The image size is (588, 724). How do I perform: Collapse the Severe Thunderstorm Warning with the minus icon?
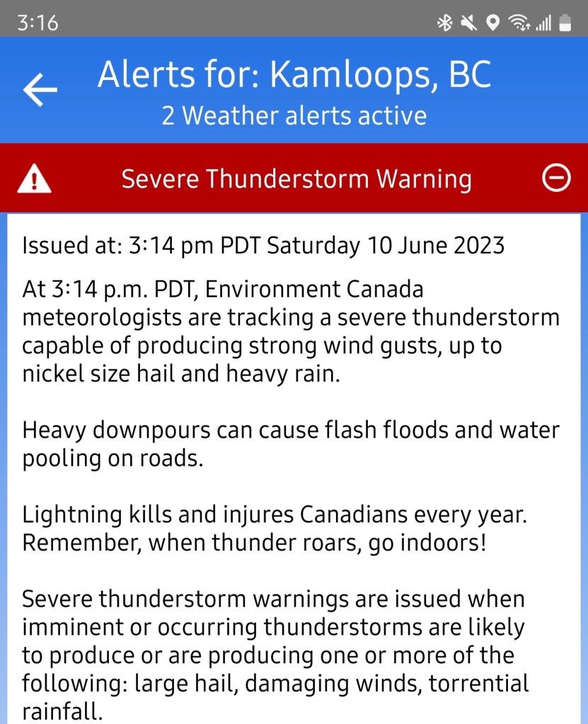(556, 179)
